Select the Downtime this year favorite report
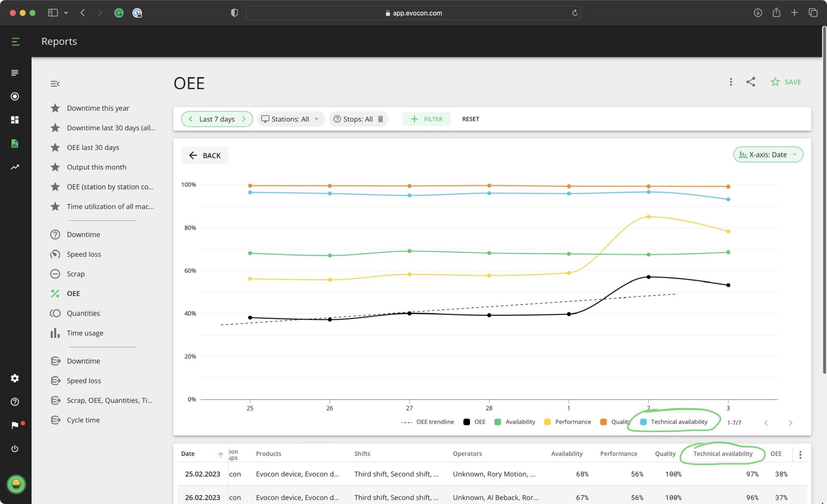827x504 pixels. pos(98,108)
